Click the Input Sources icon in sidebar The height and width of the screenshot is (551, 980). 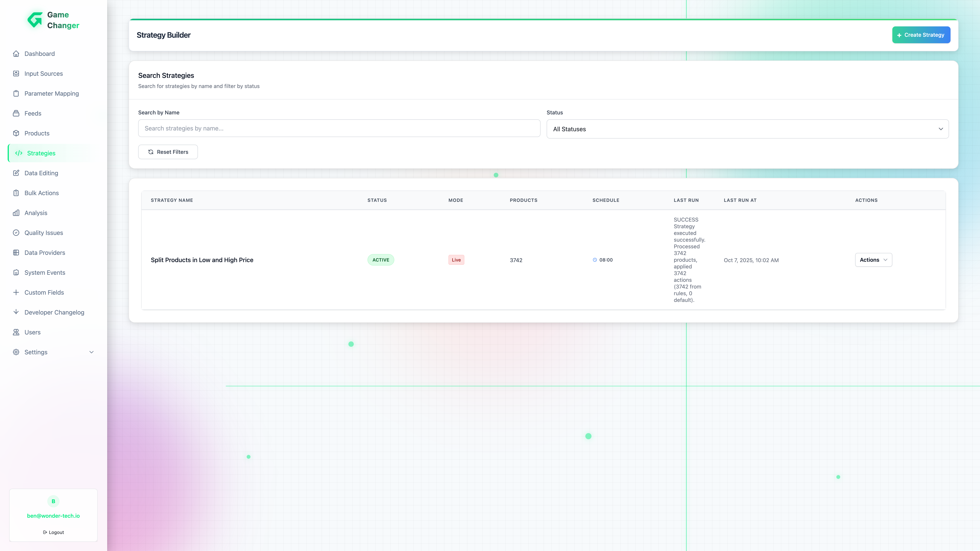point(16,73)
